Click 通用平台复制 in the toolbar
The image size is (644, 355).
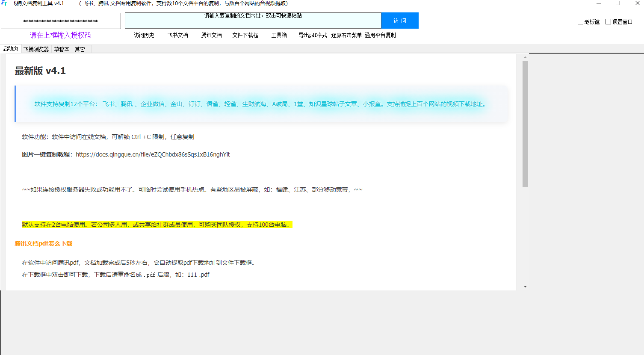coord(380,35)
